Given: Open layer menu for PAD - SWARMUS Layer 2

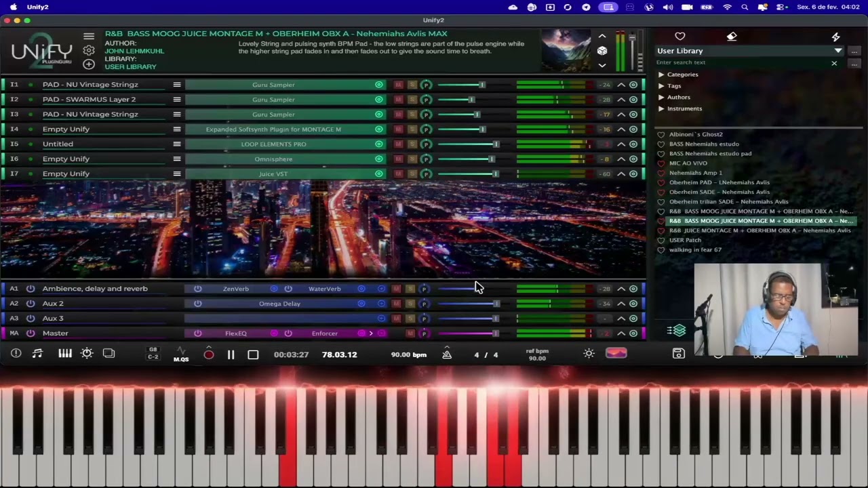Looking at the screenshot, I should point(177,100).
